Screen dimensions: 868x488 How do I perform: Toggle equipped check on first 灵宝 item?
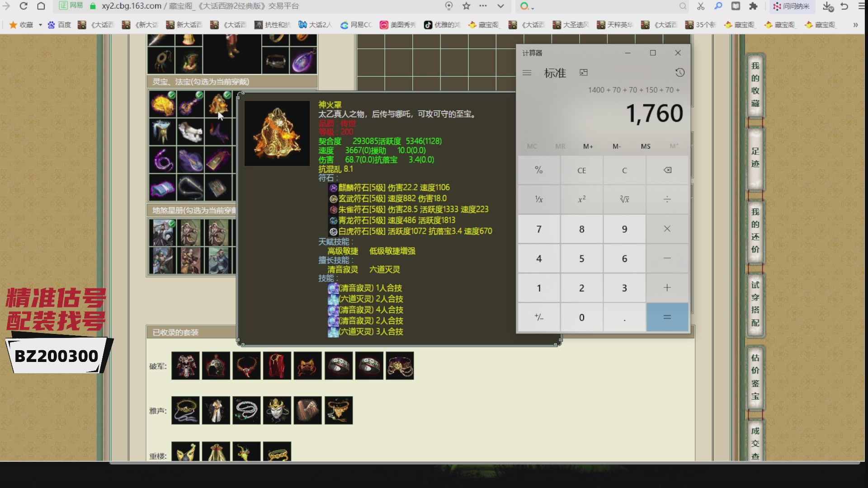click(171, 95)
